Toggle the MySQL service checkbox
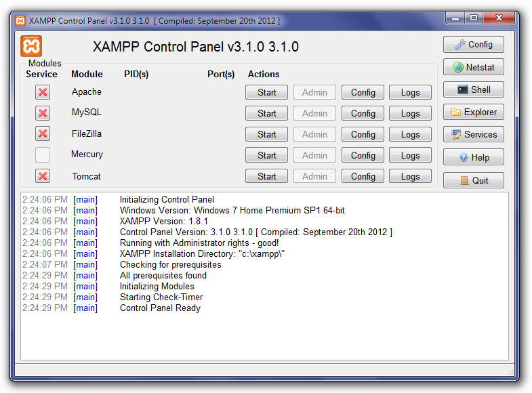532x393 pixels. click(x=43, y=113)
